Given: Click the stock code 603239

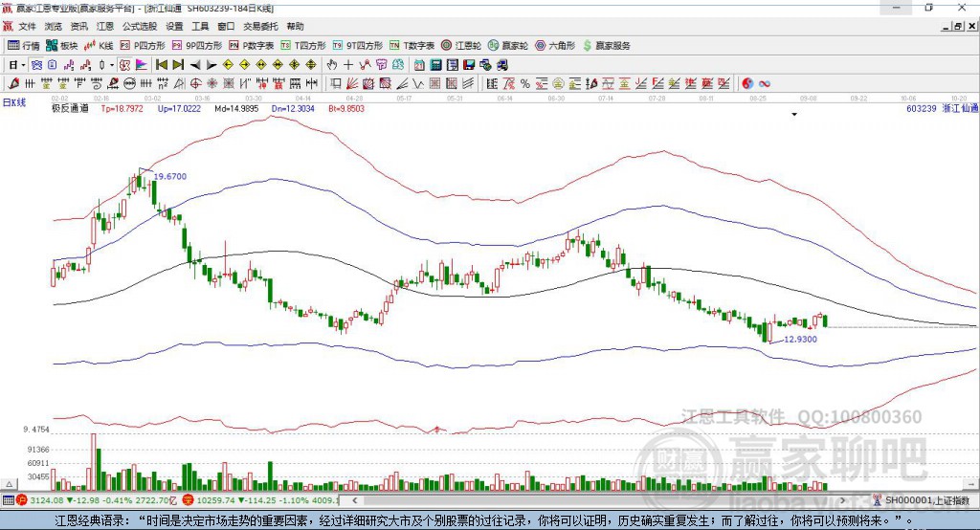Looking at the screenshot, I should (x=922, y=108).
